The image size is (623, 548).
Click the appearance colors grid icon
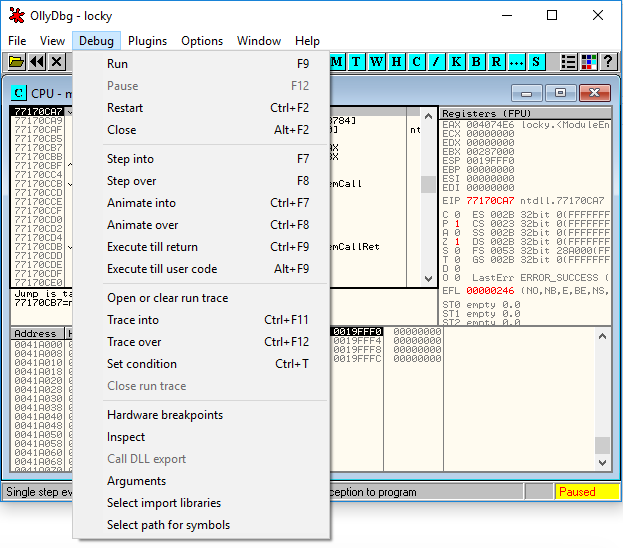[588, 62]
